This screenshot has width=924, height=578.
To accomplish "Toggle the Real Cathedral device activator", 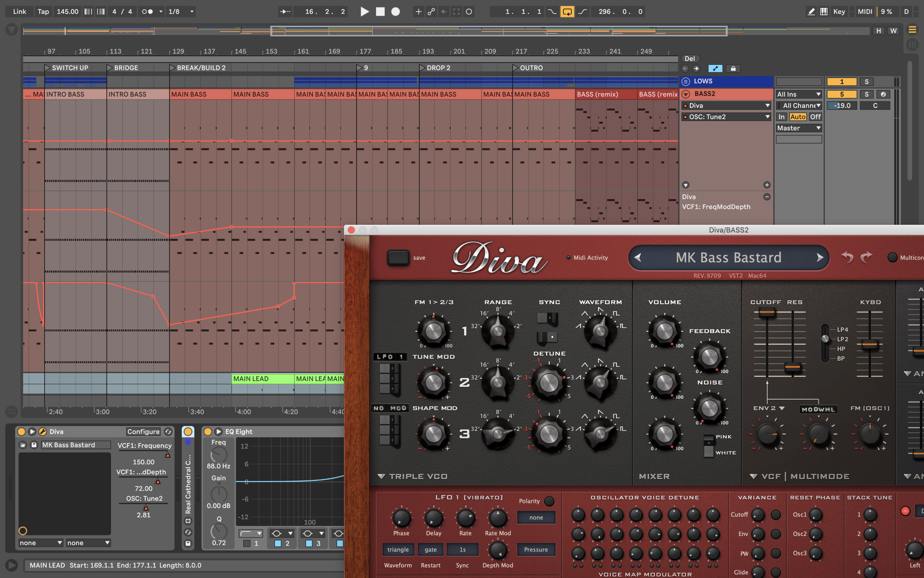I will point(188,432).
